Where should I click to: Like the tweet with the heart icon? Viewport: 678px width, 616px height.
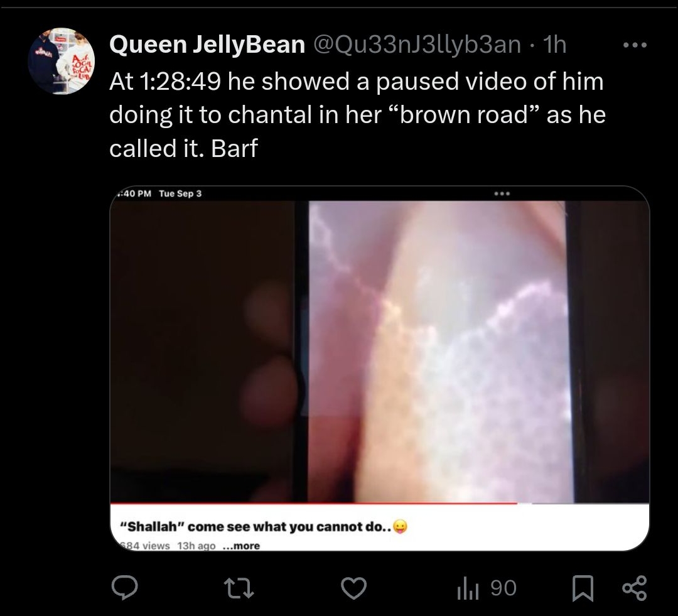(353, 588)
